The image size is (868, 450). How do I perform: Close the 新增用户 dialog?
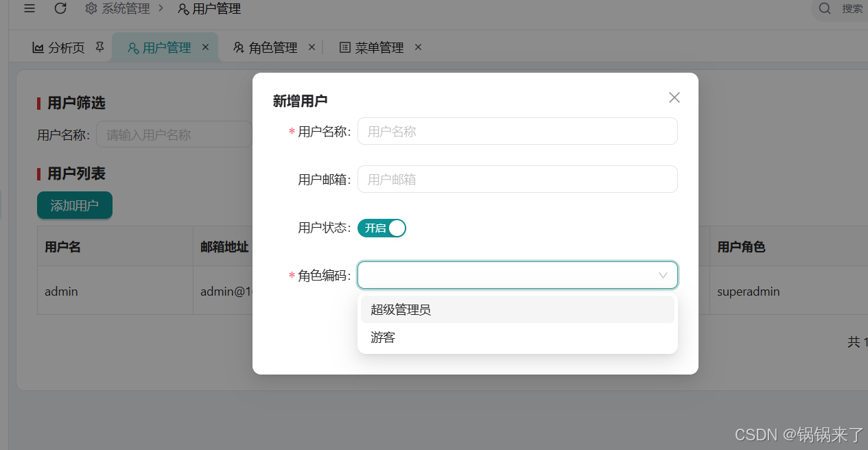(x=673, y=97)
